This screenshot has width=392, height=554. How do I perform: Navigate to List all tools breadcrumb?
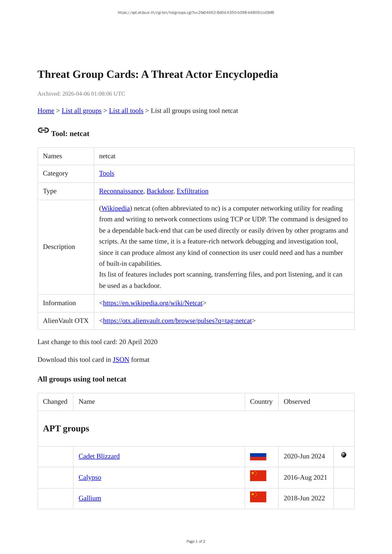[x=126, y=111]
